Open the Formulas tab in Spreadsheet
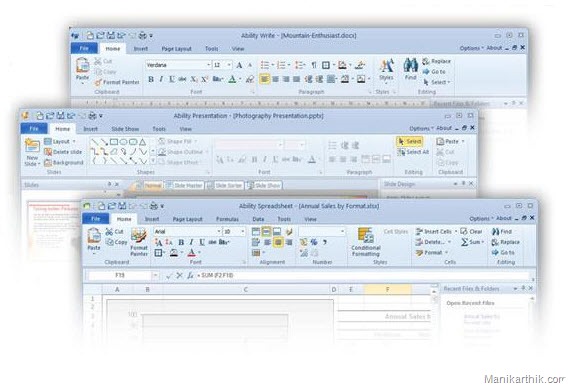 coord(227,219)
